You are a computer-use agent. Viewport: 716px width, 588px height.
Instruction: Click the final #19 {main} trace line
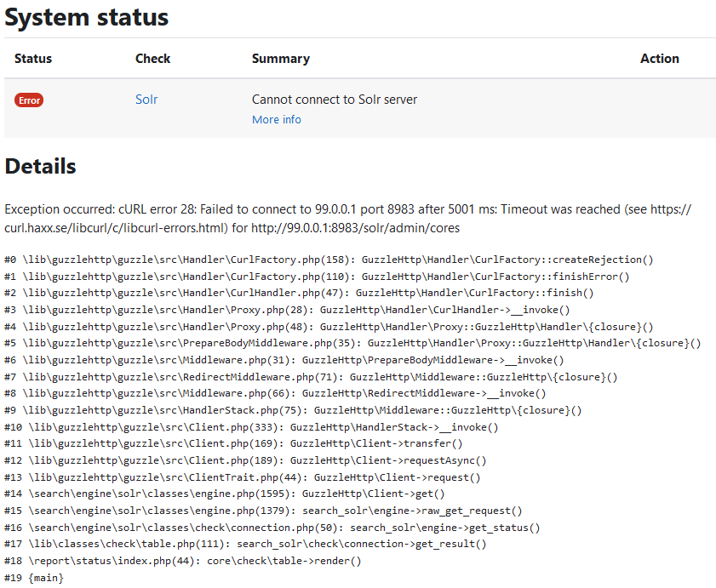pyautogui.click(x=34, y=578)
